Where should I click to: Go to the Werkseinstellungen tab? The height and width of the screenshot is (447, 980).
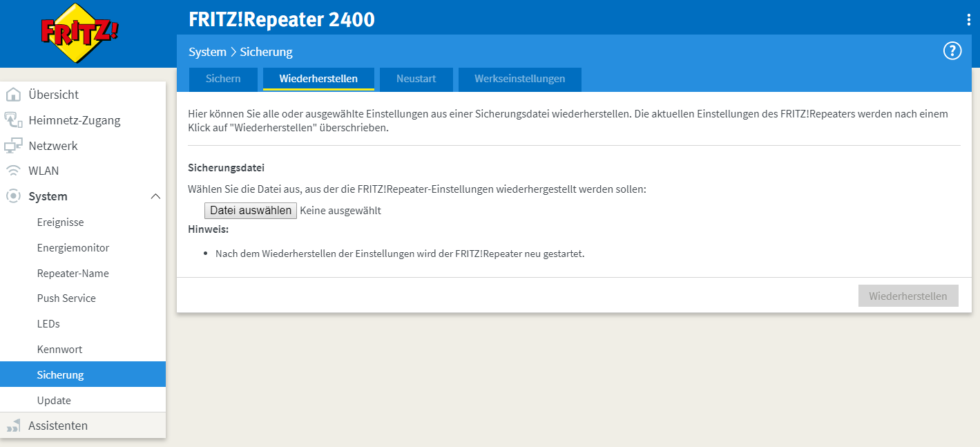pyautogui.click(x=519, y=79)
